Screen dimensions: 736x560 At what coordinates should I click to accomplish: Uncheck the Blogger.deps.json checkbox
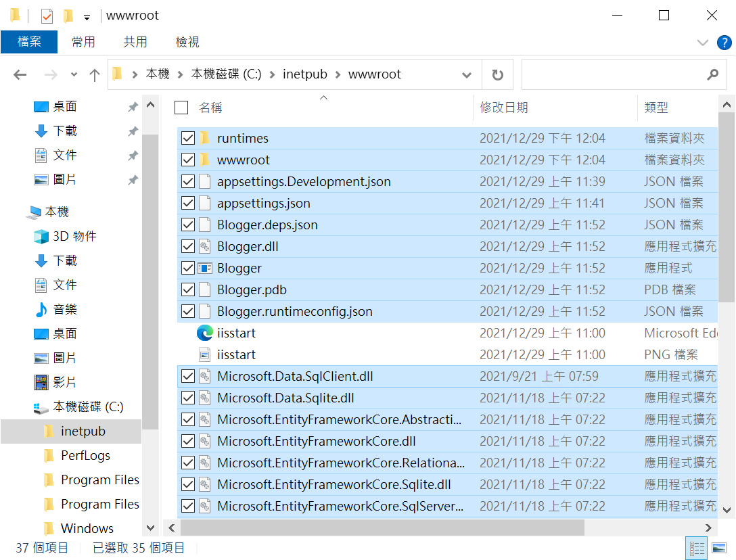coord(188,225)
